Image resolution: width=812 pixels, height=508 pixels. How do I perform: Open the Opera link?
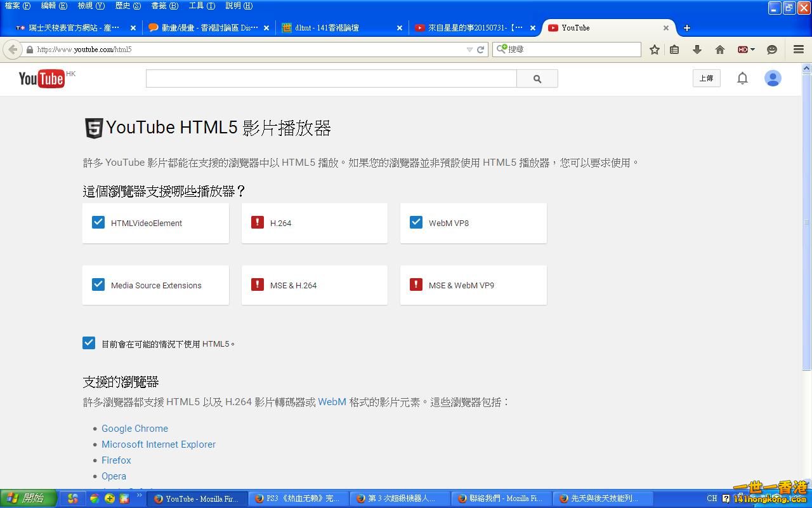point(114,476)
